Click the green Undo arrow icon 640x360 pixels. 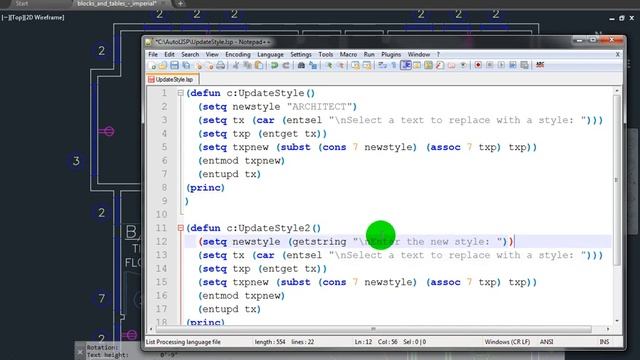click(275, 65)
